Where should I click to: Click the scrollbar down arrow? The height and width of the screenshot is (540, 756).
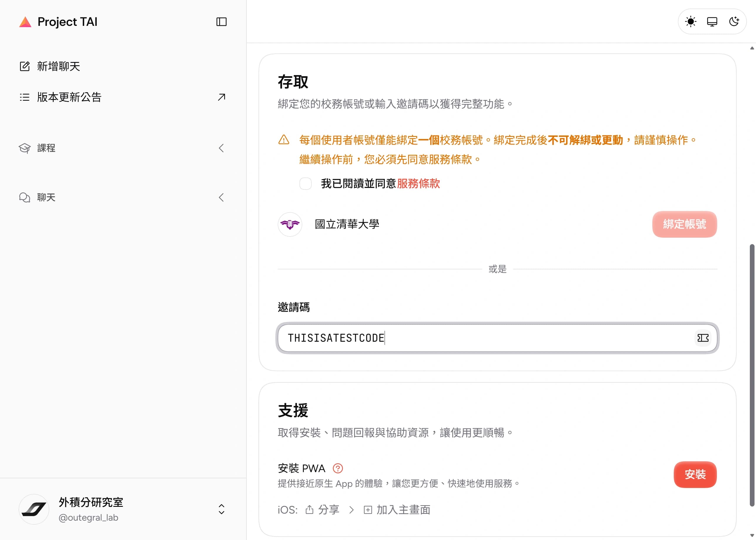tap(752, 535)
